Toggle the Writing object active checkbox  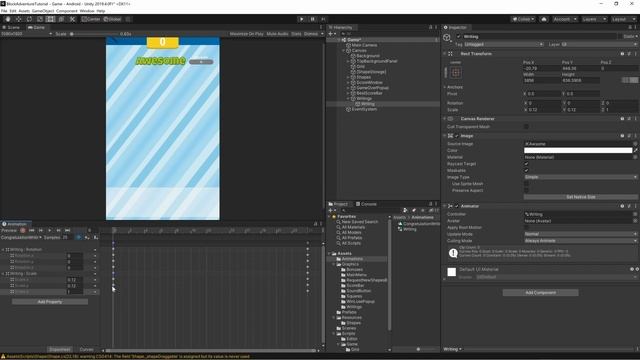(x=458, y=37)
